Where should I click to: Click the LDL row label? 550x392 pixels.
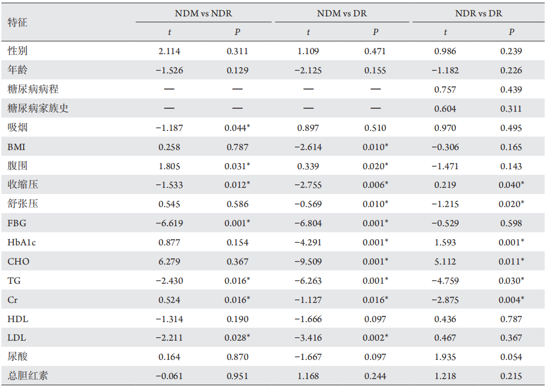click(17, 338)
